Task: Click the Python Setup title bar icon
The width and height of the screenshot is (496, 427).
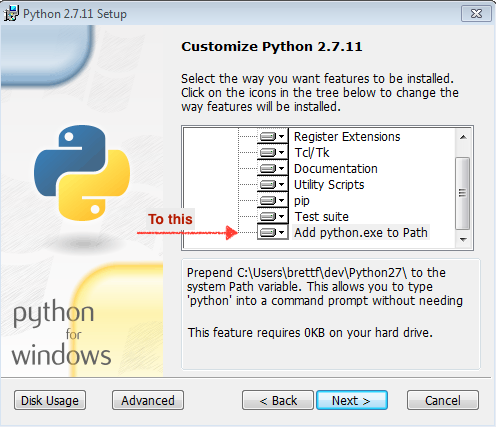Action: 11,13
